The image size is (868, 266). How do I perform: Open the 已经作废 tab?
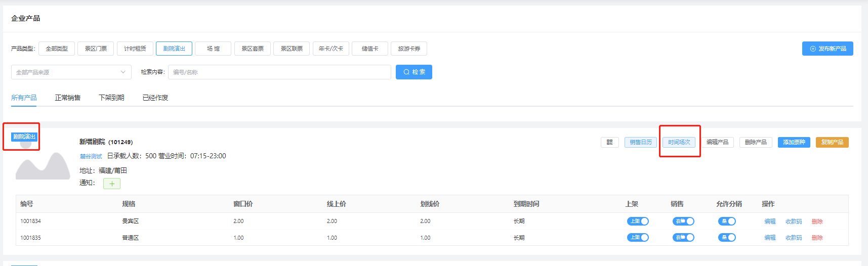pyautogui.click(x=155, y=98)
